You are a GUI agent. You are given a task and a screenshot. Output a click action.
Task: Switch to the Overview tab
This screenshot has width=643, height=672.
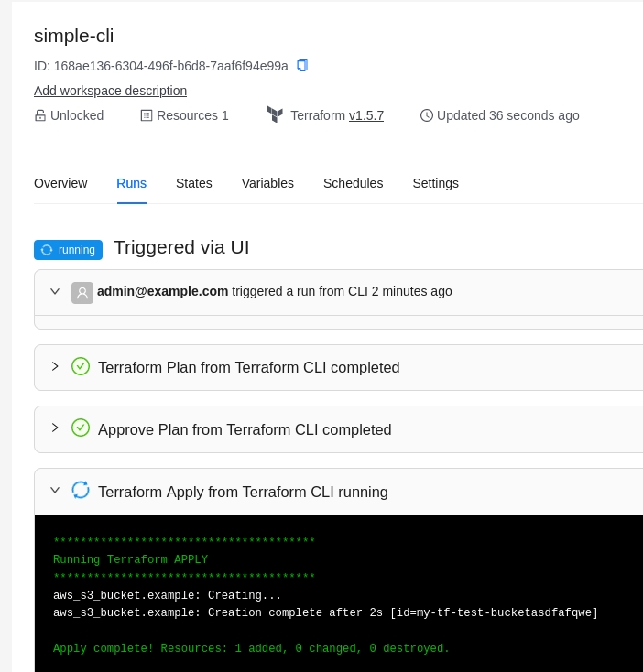tap(60, 183)
